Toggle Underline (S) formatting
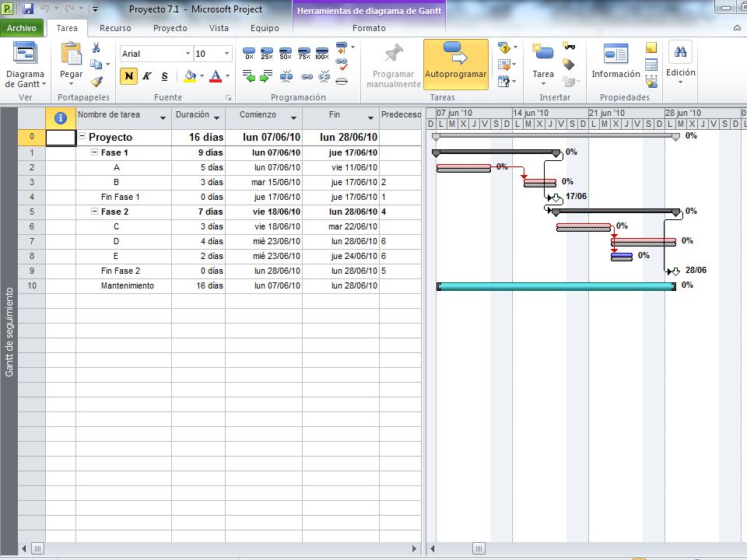Image resolution: width=747 pixels, height=560 pixels. pyautogui.click(x=164, y=76)
